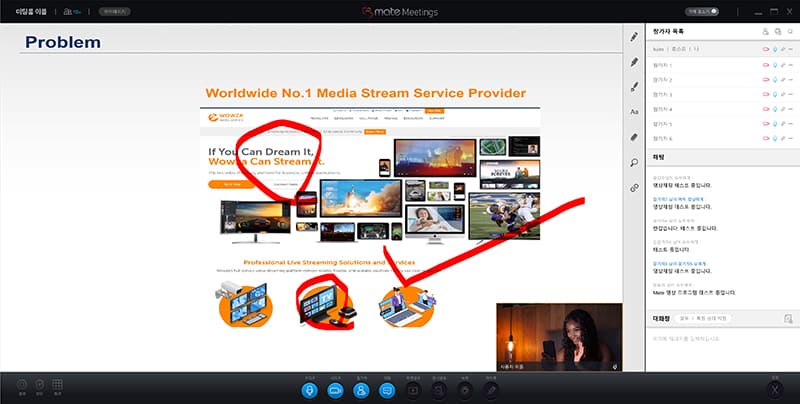Click the chat recipient selector pill
The width and height of the screenshot is (800, 404).
(703, 318)
